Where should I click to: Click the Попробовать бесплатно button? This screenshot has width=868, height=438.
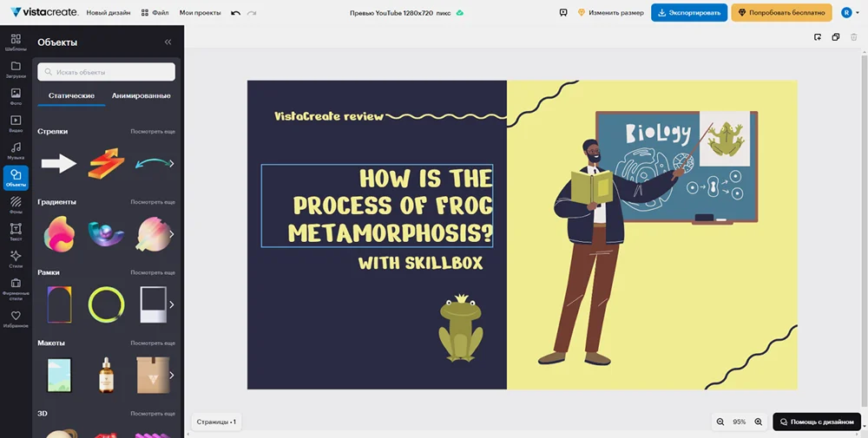coord(781,13)
